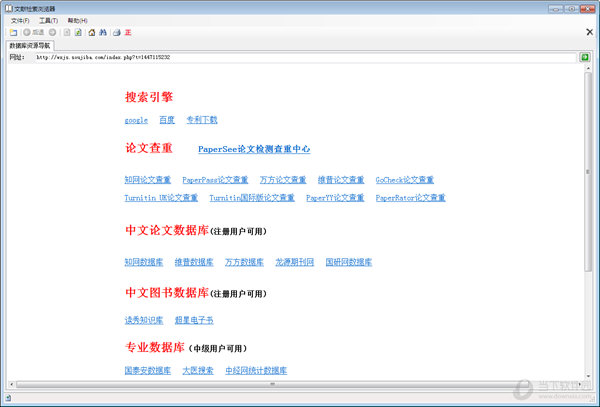Screen dimensions: 600x407
Task: Open the binoculars search icon
Action: 103,33
